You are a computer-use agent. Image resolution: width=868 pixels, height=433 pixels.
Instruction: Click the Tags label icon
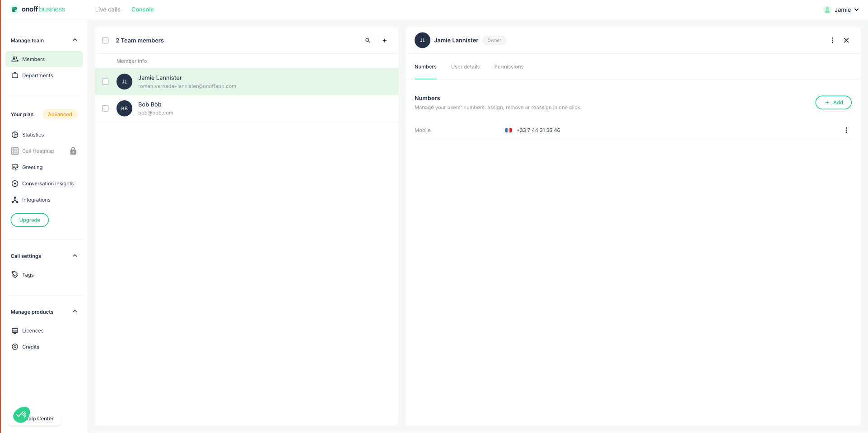(x=15, y=275)
